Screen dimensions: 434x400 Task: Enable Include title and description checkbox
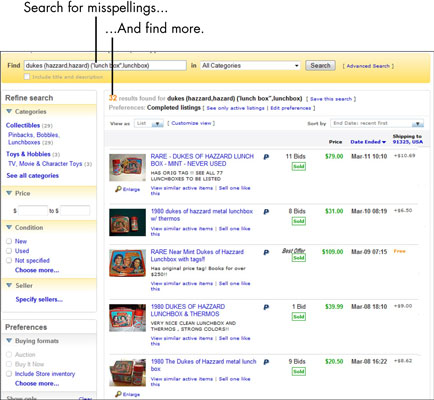pyautogui.click(x=27, y=77)
